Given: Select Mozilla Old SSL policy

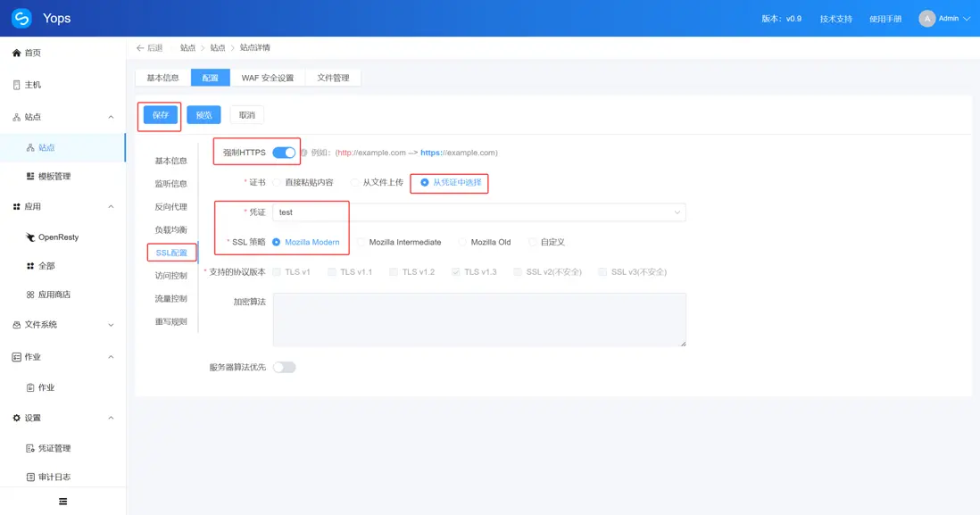Looking at the screenshot, I should pyautogui.click(x=485, y=243).
